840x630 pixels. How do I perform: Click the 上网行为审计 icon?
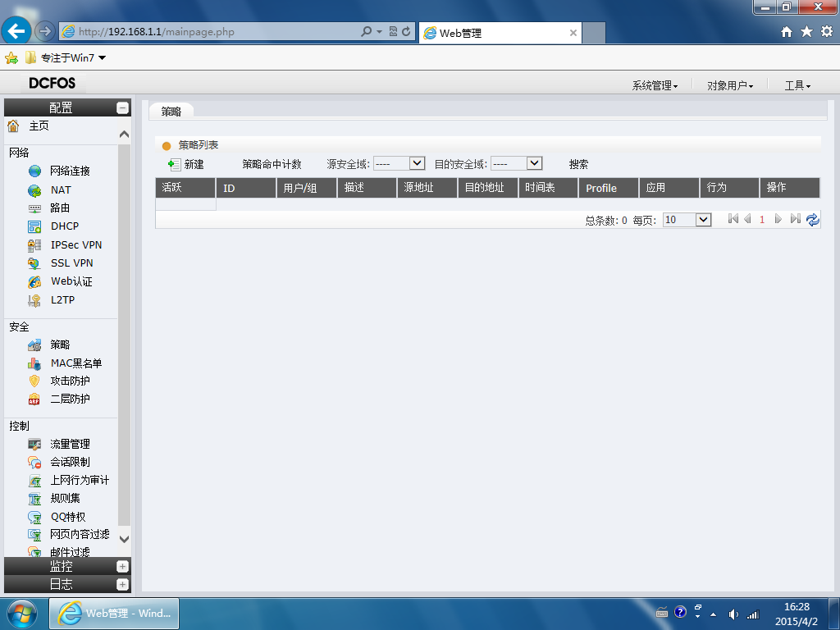tap(34, 481)
